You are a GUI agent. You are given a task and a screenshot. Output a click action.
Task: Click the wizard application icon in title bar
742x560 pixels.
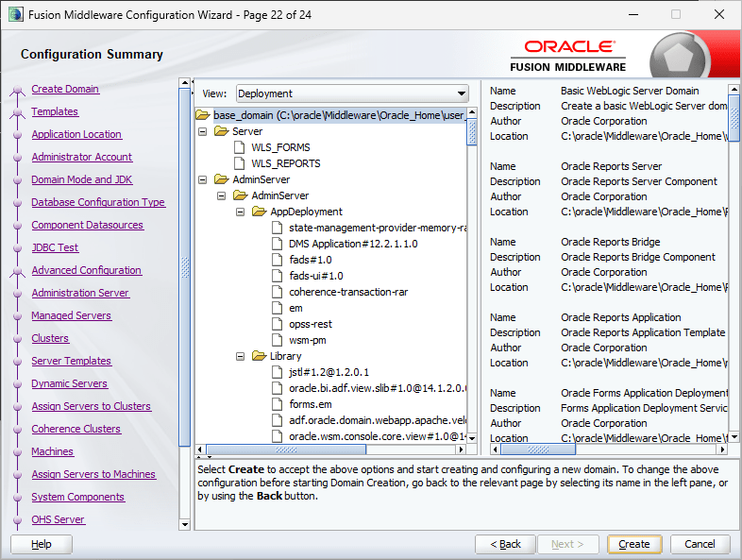(16, 15)
